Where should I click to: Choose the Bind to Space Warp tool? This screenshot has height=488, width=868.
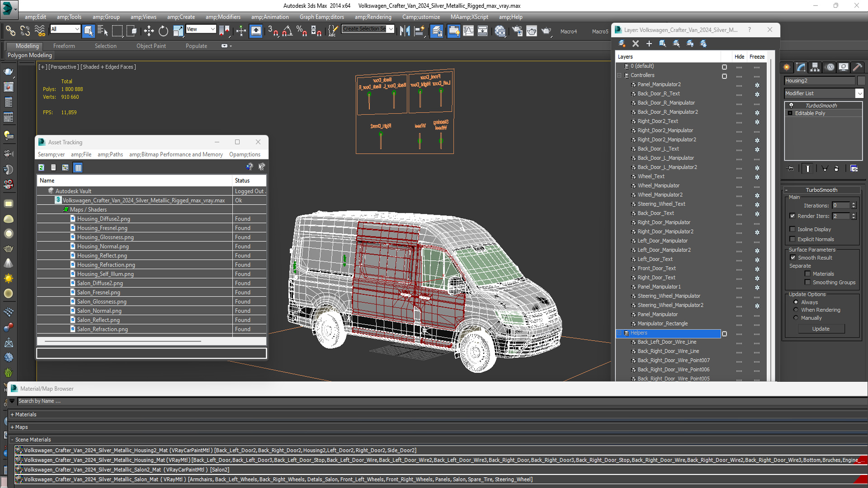point(40,31)
